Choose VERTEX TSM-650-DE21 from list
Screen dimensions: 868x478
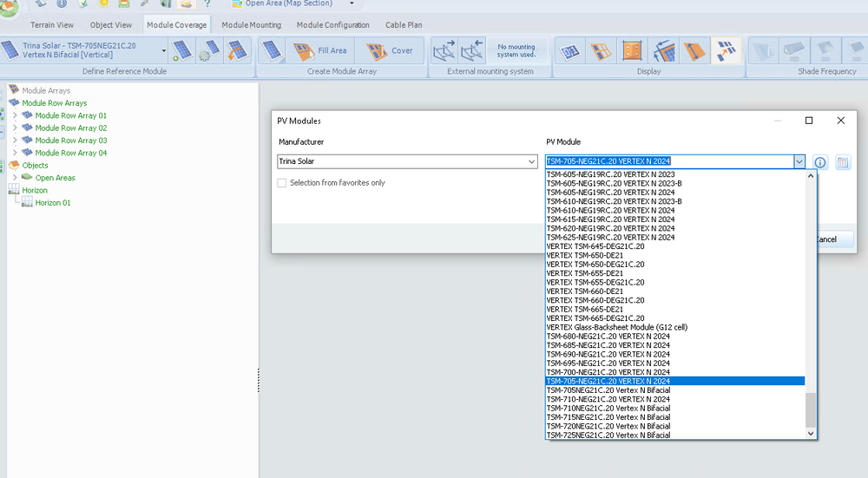pyautogui.click(x=584, y=255)
